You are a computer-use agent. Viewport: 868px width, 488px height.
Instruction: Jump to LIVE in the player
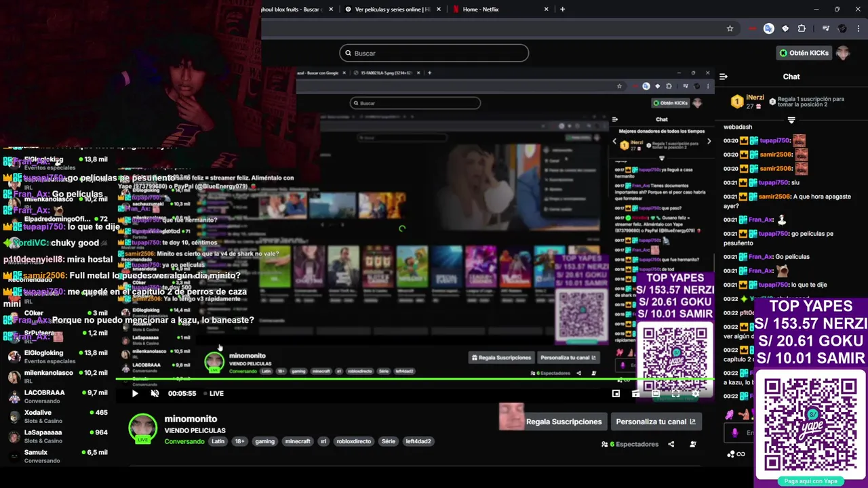(213, 393)
